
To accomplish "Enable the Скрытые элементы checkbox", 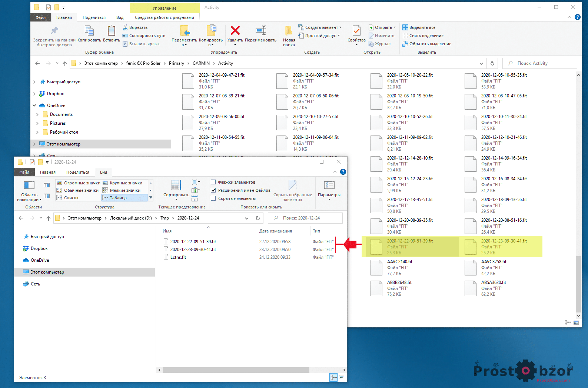I will point(213,198).
